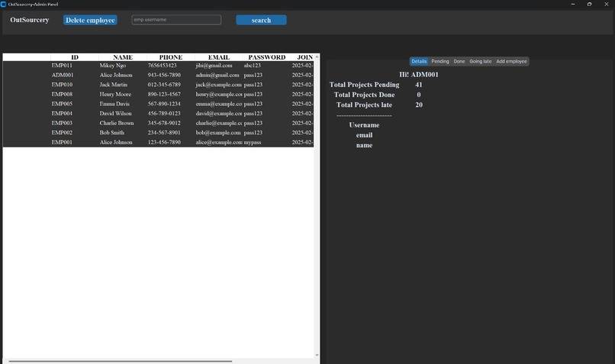
Task: Select the EMP005 ID cell
Action: click(62, 104)
